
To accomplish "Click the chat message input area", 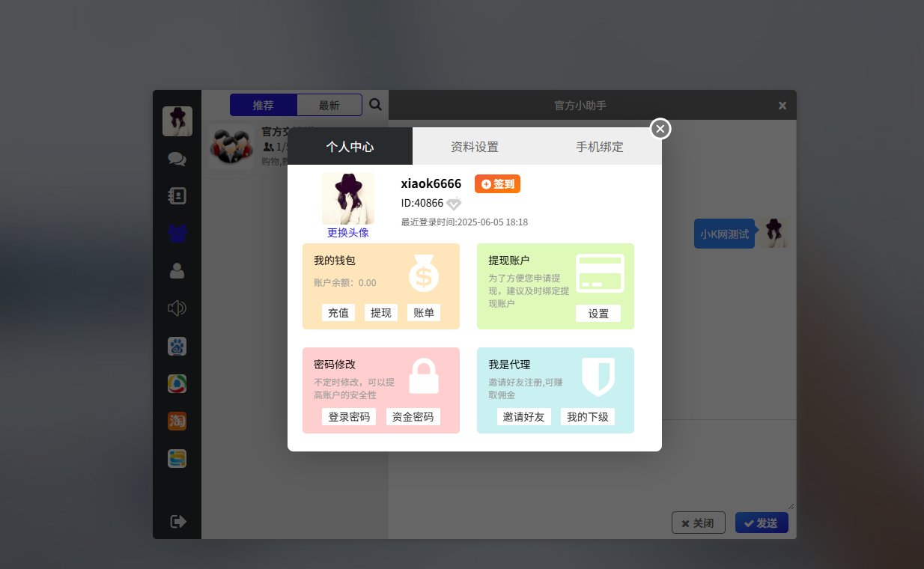I will click(x=592, y=466).
